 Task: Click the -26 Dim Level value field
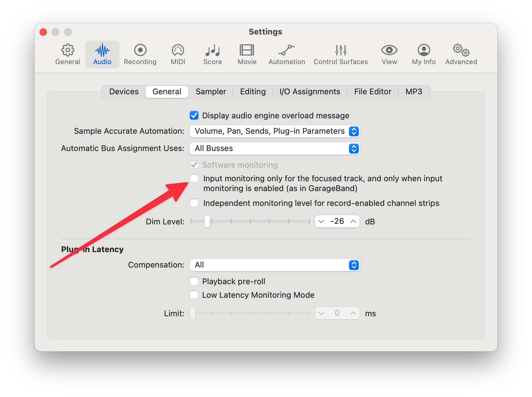point(337,221)
